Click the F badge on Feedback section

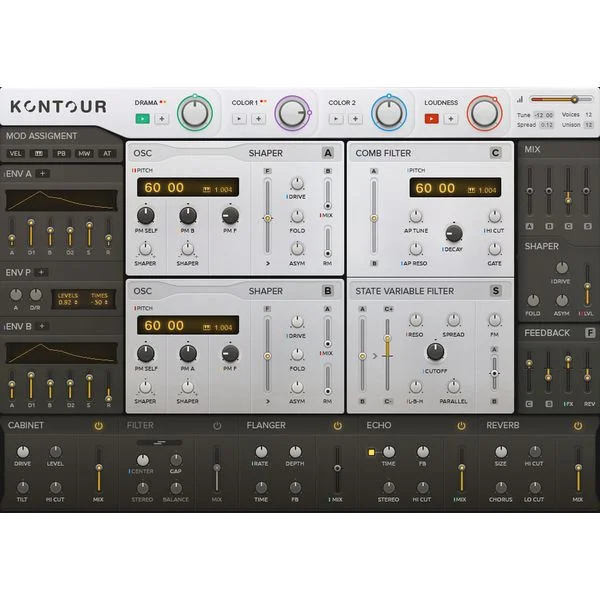(x=590, y=333)
